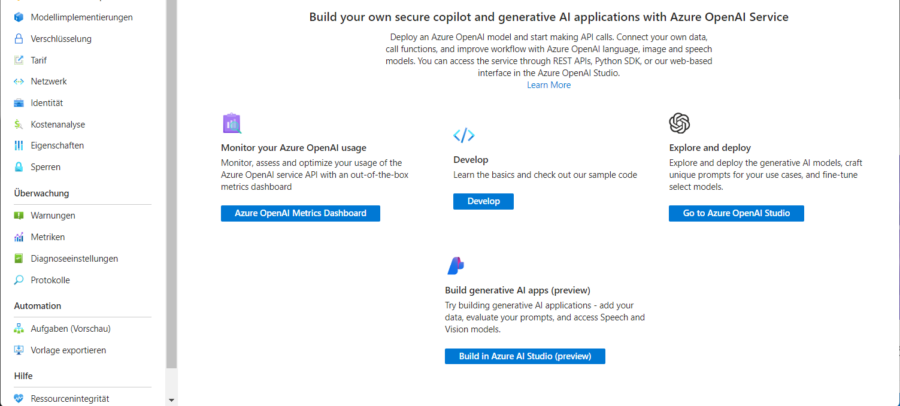Open Metriken in the sidebar menu

tap(48, 237)
